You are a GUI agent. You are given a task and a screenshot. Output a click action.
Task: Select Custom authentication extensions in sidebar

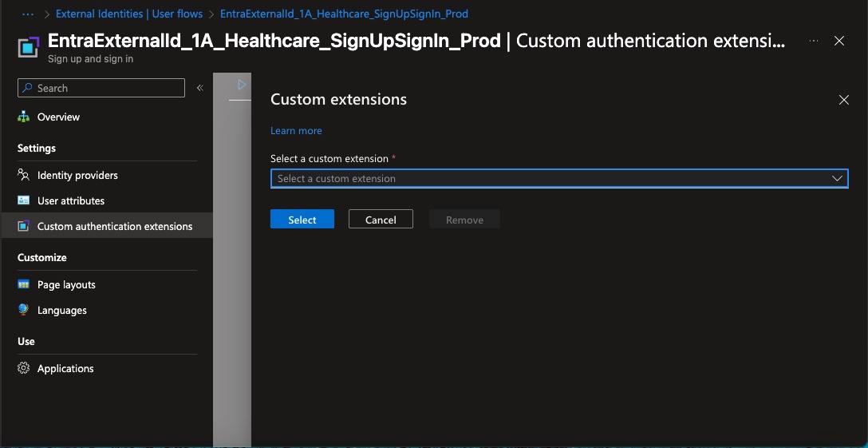click(107, 226)
